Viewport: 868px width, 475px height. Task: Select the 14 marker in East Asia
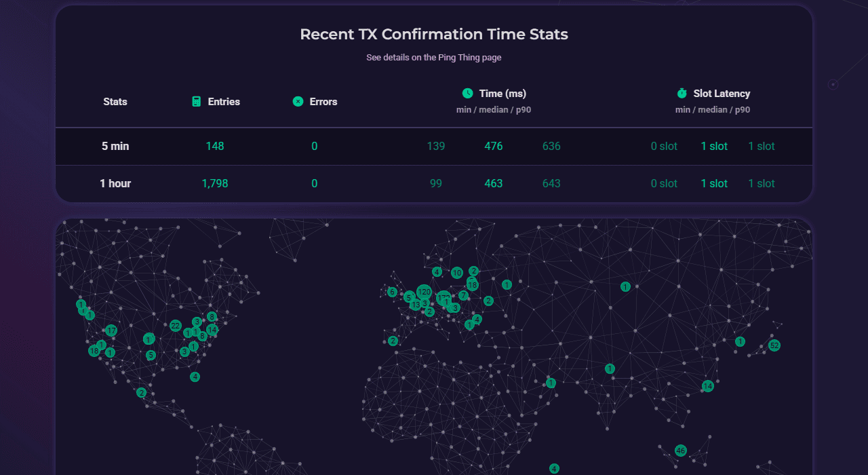(708, 386)
